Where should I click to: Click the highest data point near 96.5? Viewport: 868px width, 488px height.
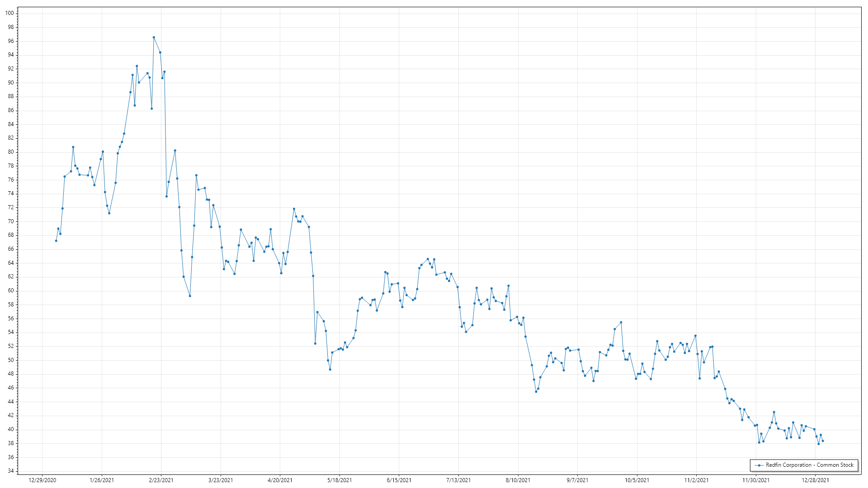point(154,38)
